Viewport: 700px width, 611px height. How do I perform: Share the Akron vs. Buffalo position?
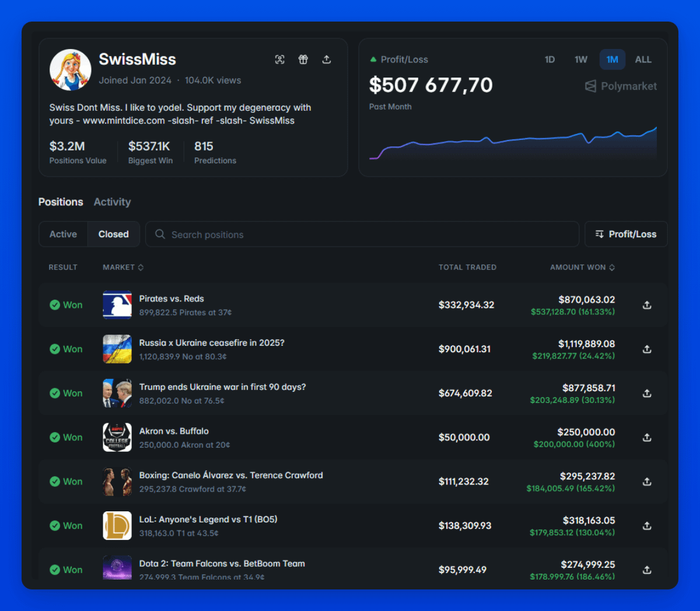647,437
